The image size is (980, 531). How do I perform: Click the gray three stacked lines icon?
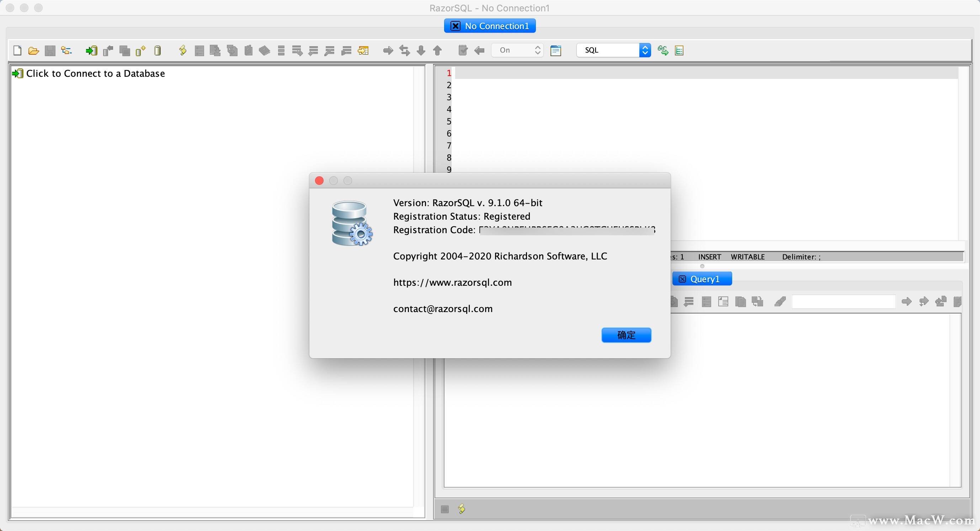click(x=281, y=50)
